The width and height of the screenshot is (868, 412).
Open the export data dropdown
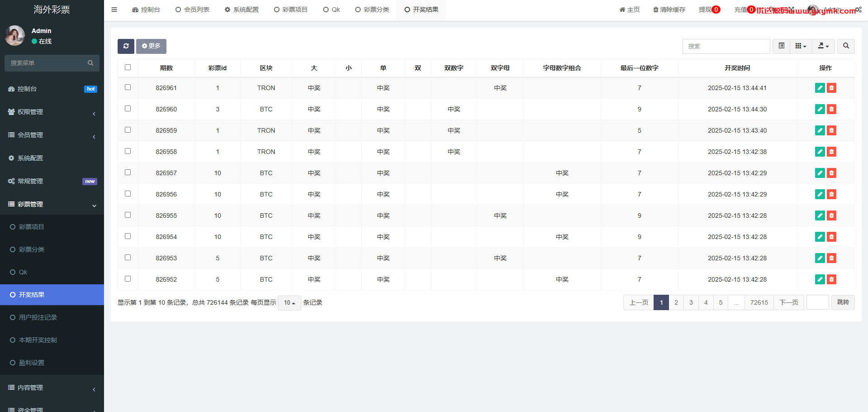pyautogui.click(x=823, y=46)
